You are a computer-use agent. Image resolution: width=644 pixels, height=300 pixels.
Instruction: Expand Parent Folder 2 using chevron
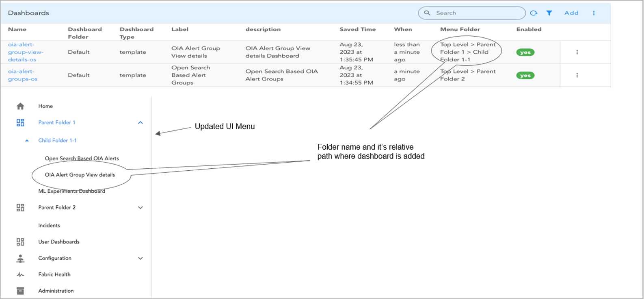point(140,208)
